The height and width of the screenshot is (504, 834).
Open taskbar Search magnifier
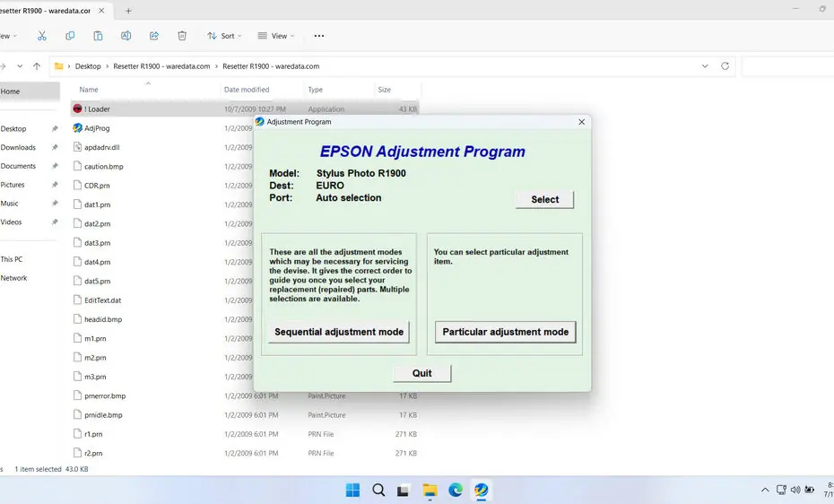378,490
